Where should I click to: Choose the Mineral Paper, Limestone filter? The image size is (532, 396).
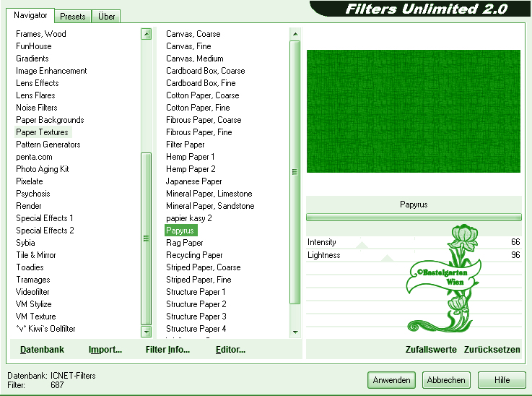point(209,194)
